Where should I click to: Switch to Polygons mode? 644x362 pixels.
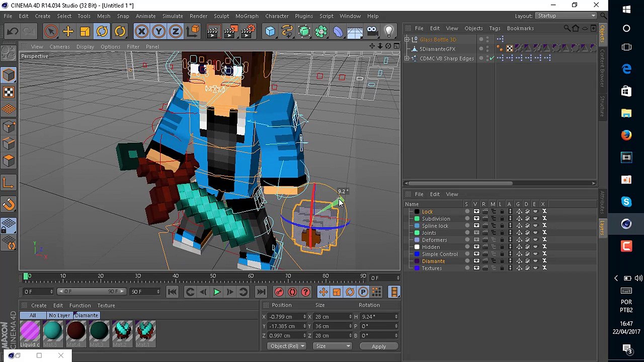tap(9, 161)
